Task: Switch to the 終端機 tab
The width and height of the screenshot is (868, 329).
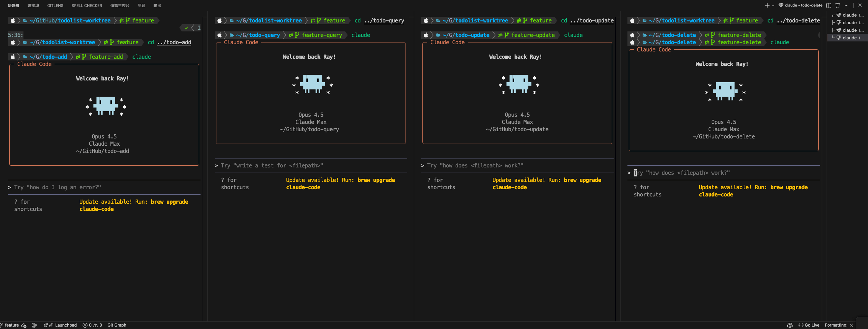Action: (x=13, y=6)
